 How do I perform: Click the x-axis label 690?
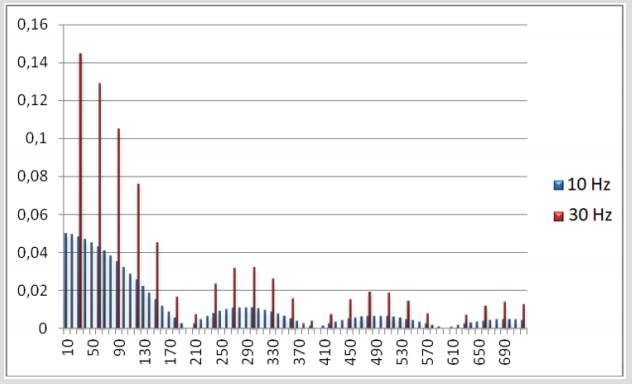coord(505,351)
